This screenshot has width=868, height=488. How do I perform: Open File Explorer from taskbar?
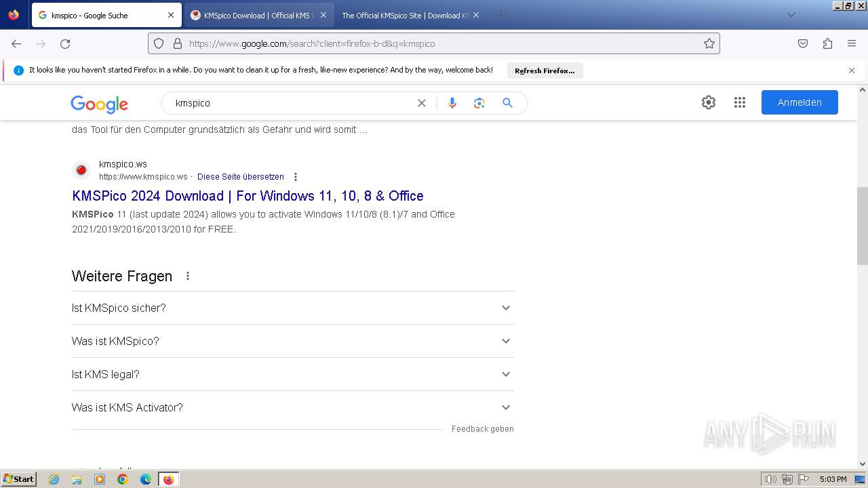pyautogui.click(x=77, y=479)
